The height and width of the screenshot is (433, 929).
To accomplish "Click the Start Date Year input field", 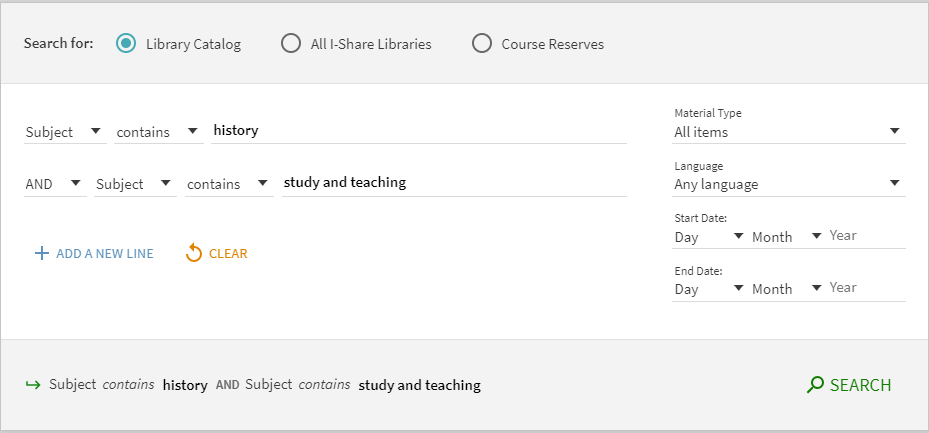I will 866,236.
